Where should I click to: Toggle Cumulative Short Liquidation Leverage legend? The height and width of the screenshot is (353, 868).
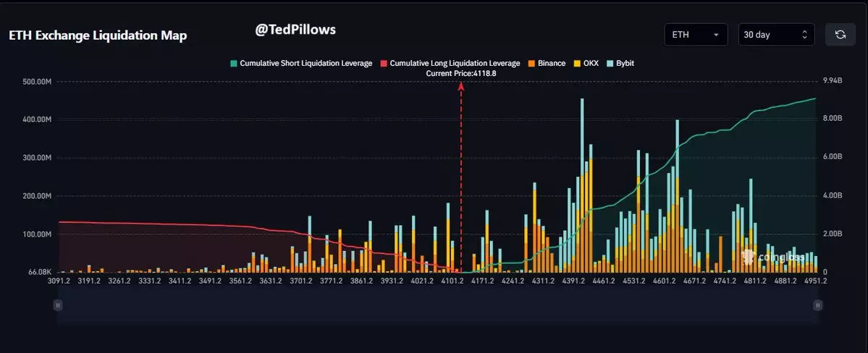pyautogui.click(x=301, y=64)
